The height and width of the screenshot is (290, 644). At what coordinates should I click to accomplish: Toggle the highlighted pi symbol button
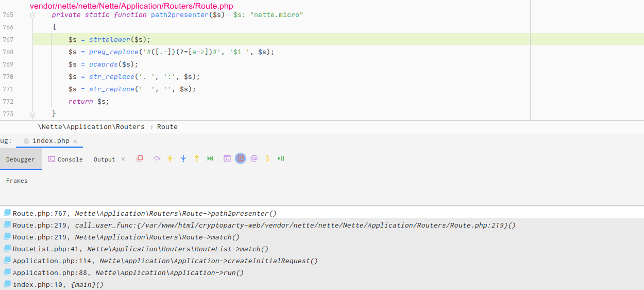coord(241,159)
